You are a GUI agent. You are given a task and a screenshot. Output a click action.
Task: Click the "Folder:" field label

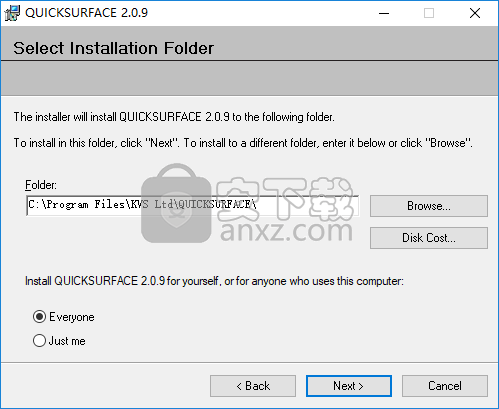point(41,185)
